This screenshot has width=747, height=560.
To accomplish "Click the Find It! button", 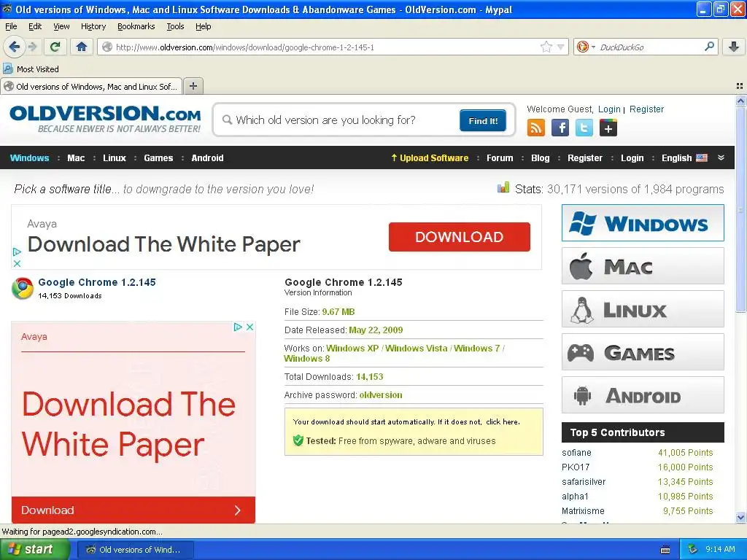I will (483, 120).
